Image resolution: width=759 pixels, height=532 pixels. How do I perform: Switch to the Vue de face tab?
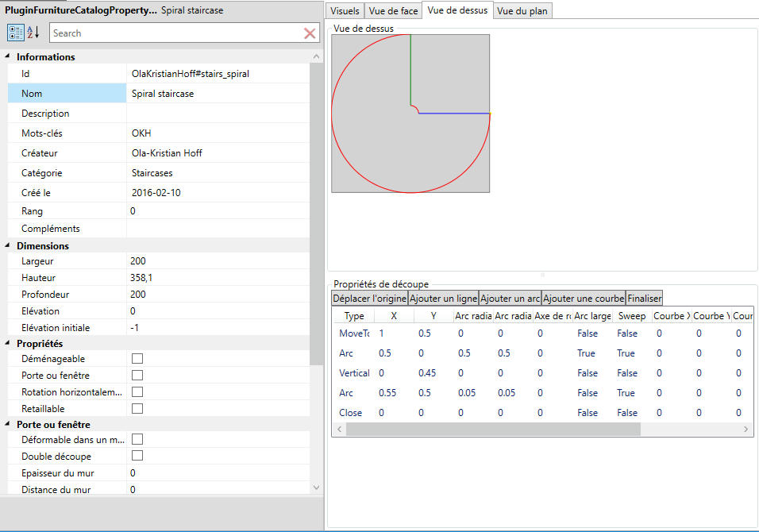pos(393,11)
